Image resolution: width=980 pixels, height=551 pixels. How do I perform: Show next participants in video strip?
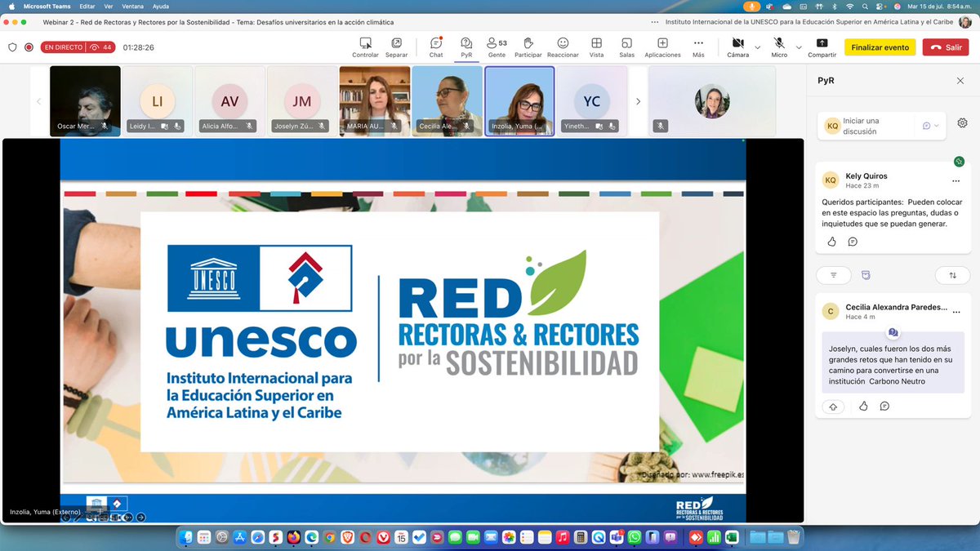click(639, 101)
